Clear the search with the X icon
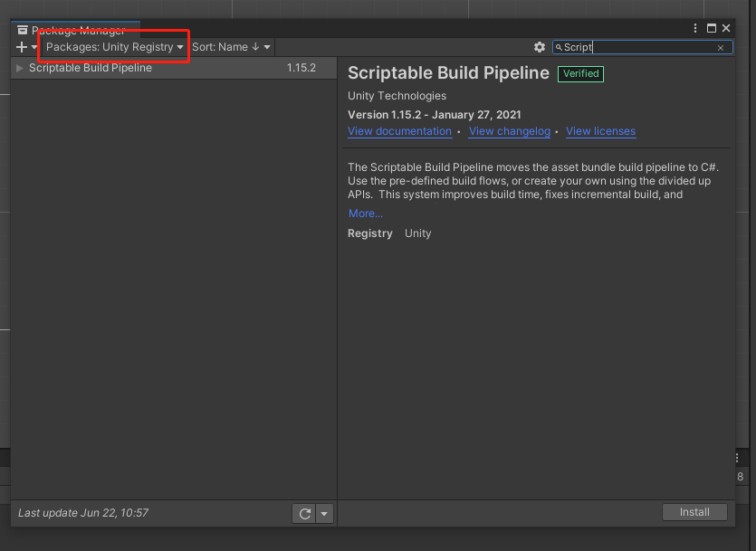 (x=722, y=47)
